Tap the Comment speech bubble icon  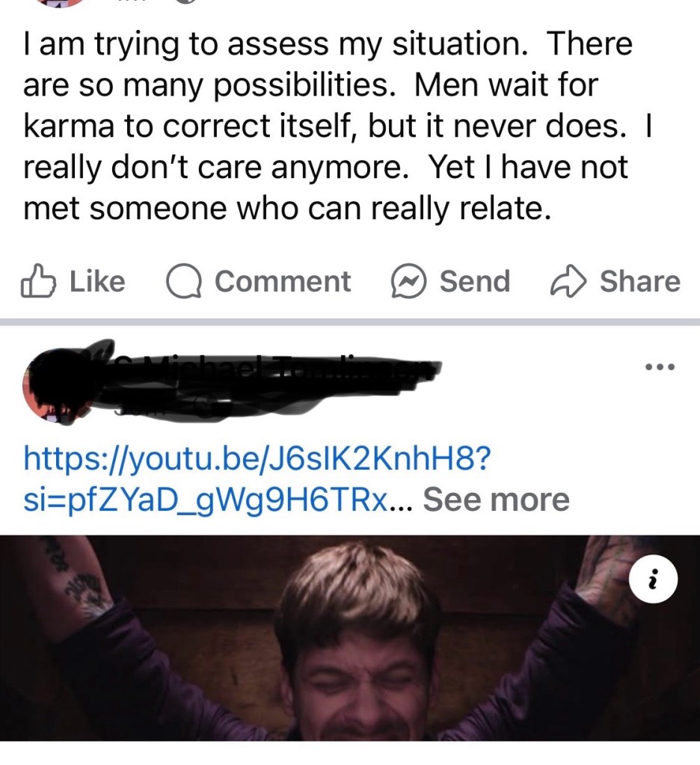(183, 281)
